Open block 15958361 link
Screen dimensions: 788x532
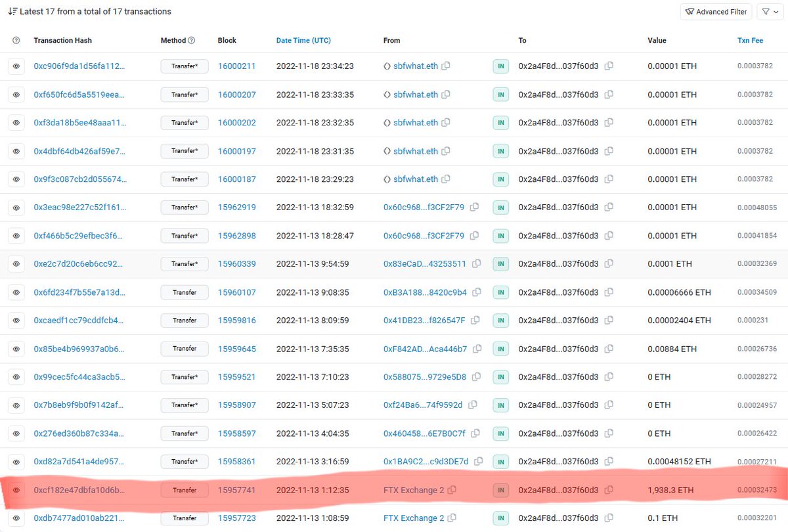tap(236, 462)
